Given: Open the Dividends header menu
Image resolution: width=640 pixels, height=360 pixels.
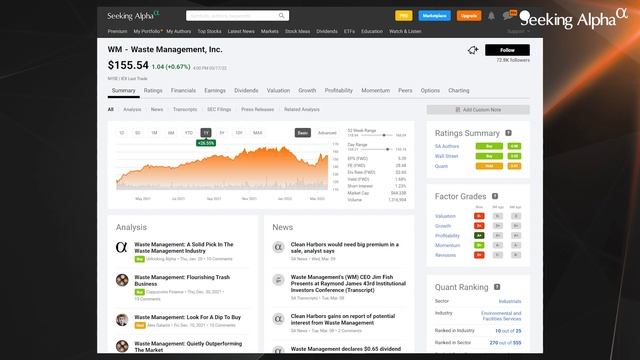Looking at the screenshot, I should point(327,31).
